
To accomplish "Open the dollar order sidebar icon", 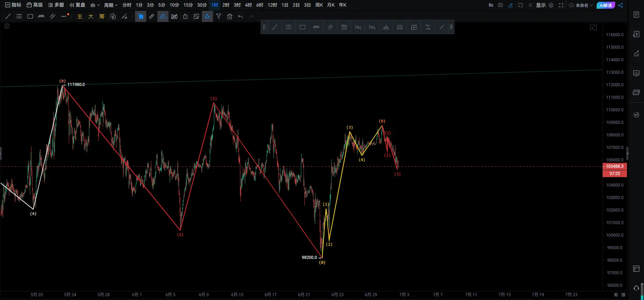I will tap(636, 34).
